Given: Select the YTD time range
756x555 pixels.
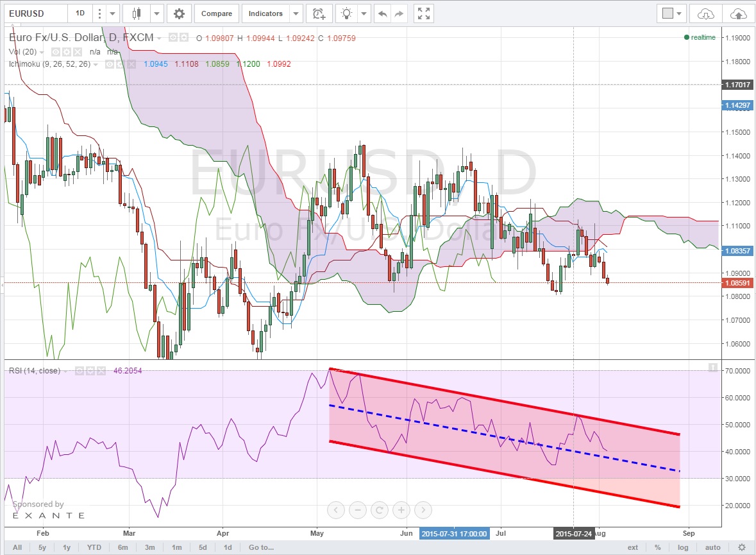Looking at the screenshot, I should (94, 547).
